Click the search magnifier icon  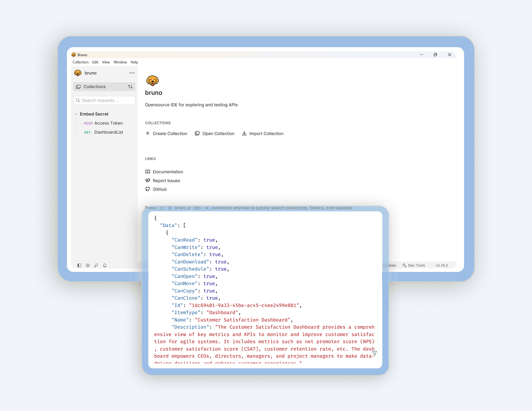(78, 100)
